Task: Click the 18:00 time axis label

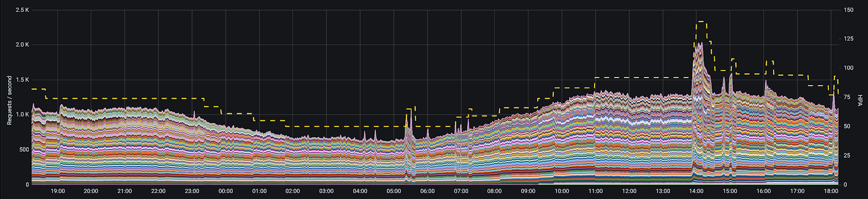Action: coord(831,191)
